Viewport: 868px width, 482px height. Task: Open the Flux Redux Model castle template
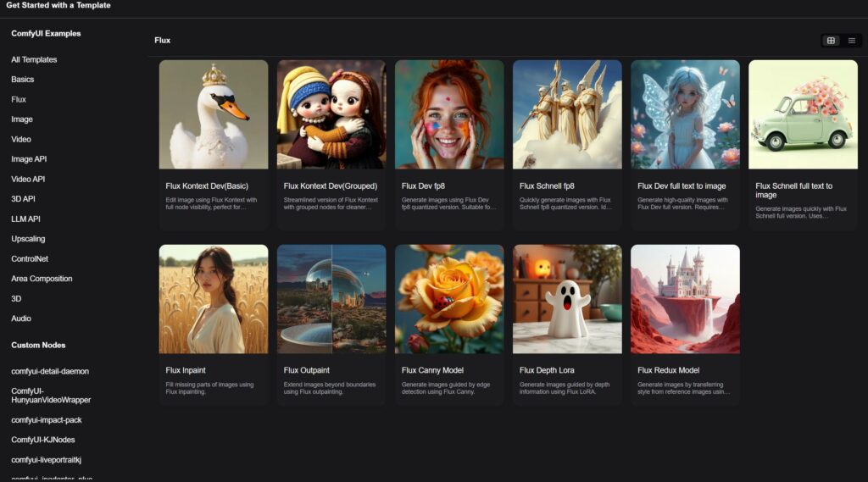[x=685, y=299]
